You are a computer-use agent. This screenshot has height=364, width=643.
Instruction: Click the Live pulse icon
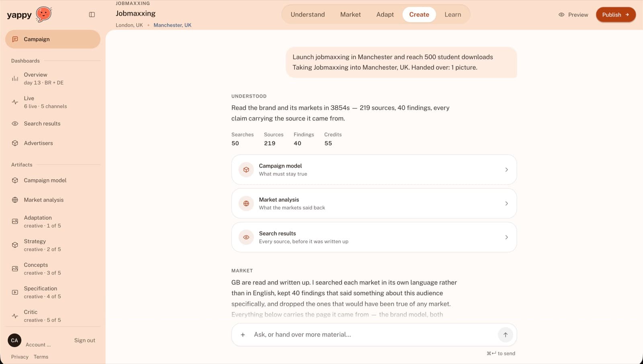click(x=15, y=102)
